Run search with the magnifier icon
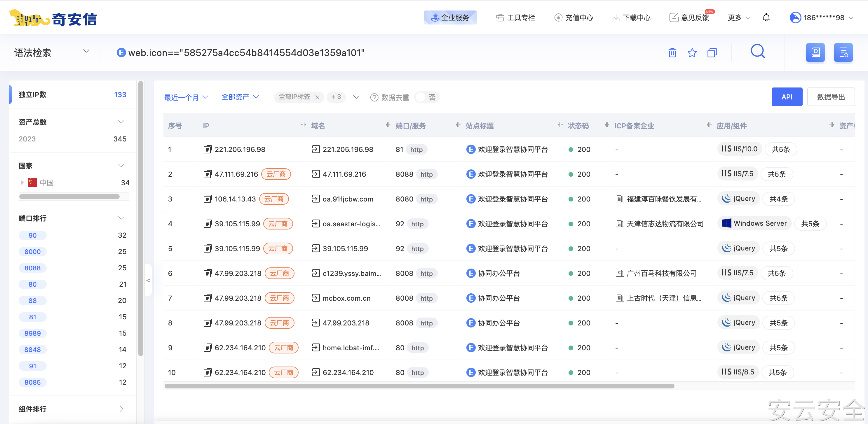The width and height of the screenshot is (868, 424). 758,52
